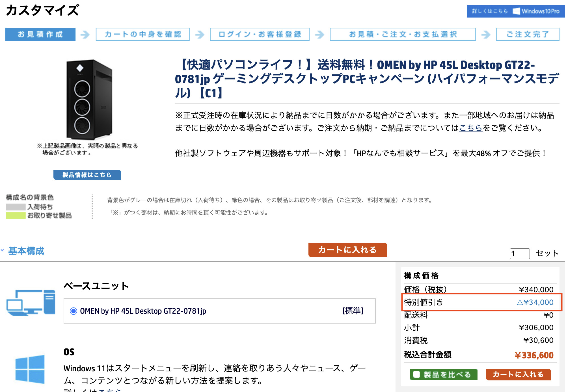Click the arrow after カートの中身を確認 step
This screenshot has width=566, height=392.
pyautogui.click(x=200, y=35)
